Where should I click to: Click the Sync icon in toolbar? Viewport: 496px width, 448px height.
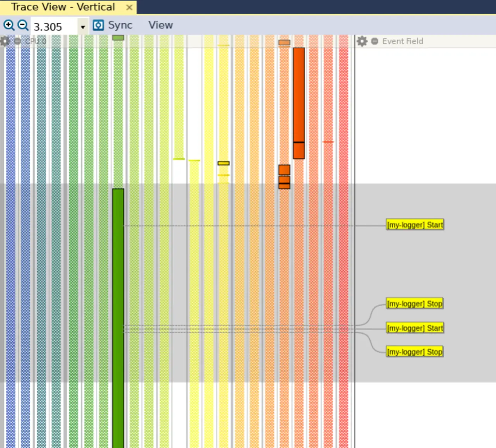98,26
